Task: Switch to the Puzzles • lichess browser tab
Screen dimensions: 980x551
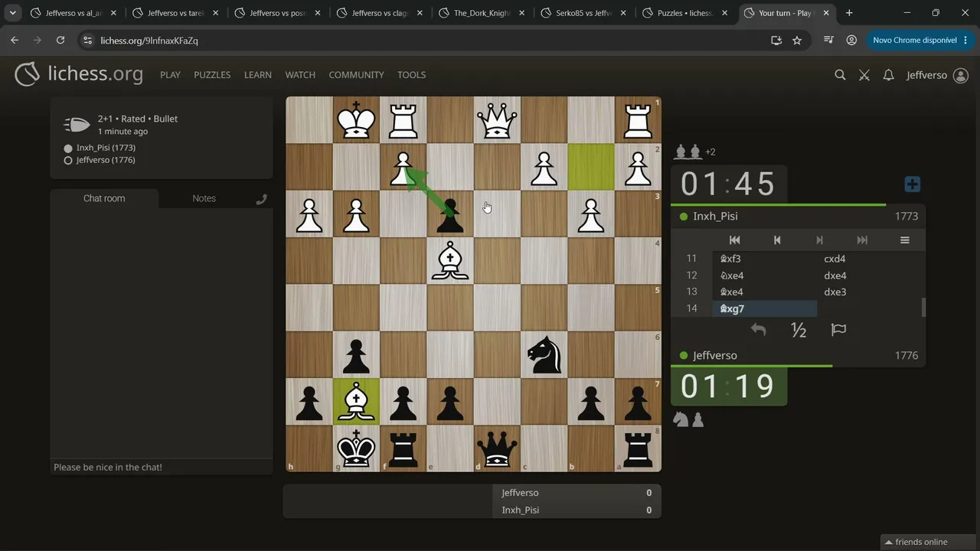Action: pyautogui.click(x=685, y=13)
